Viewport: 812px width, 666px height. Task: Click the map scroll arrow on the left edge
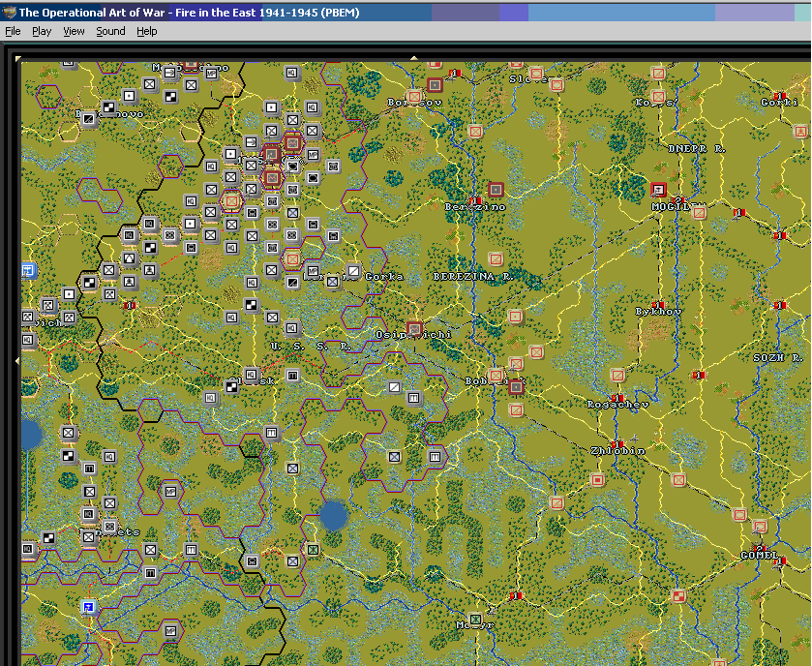click(17, 360)
